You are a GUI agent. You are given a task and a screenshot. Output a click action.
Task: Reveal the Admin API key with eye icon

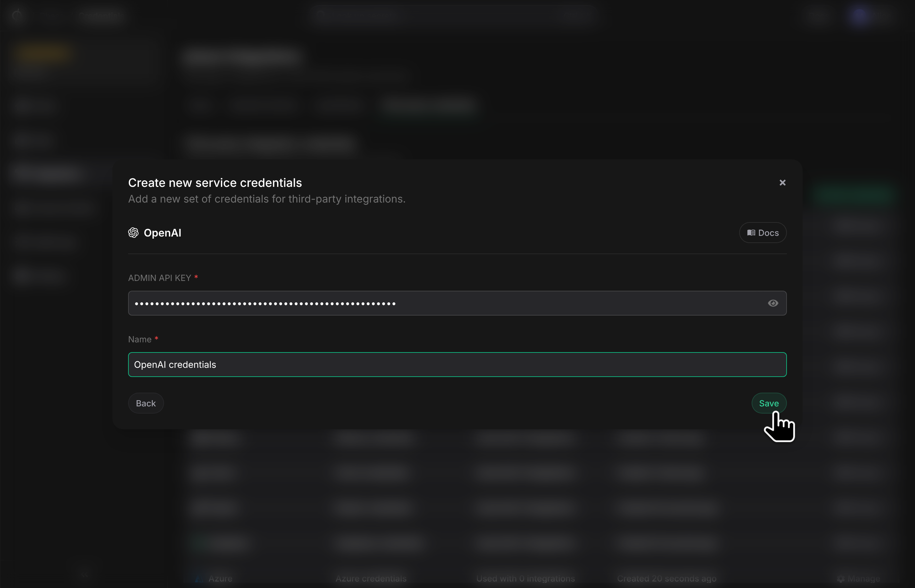(x=773, y=303)
